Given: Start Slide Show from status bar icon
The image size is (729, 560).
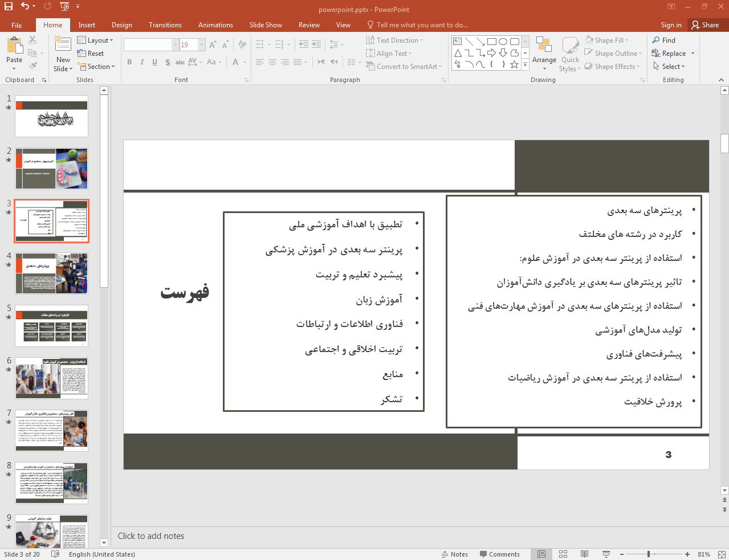Looking at the screenshot, I should click(606, 554).
